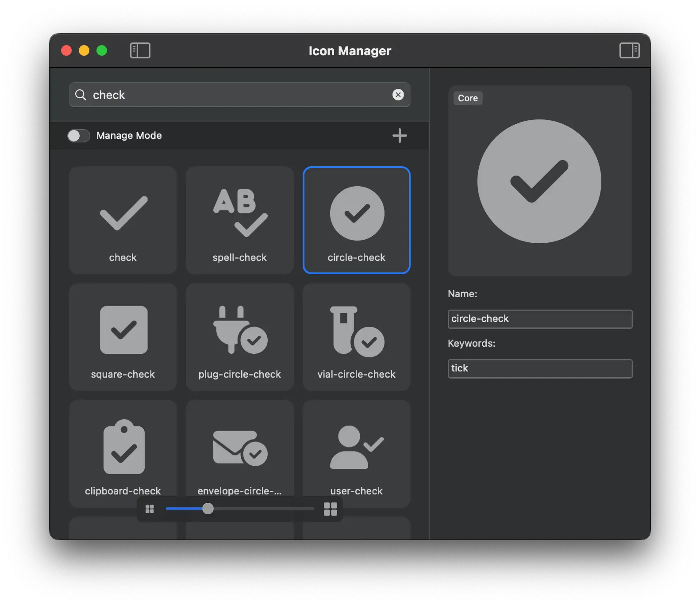The width and height of the screenshot is (700, 605).
Task: Close the window with red button
Action: pos(66,50)
